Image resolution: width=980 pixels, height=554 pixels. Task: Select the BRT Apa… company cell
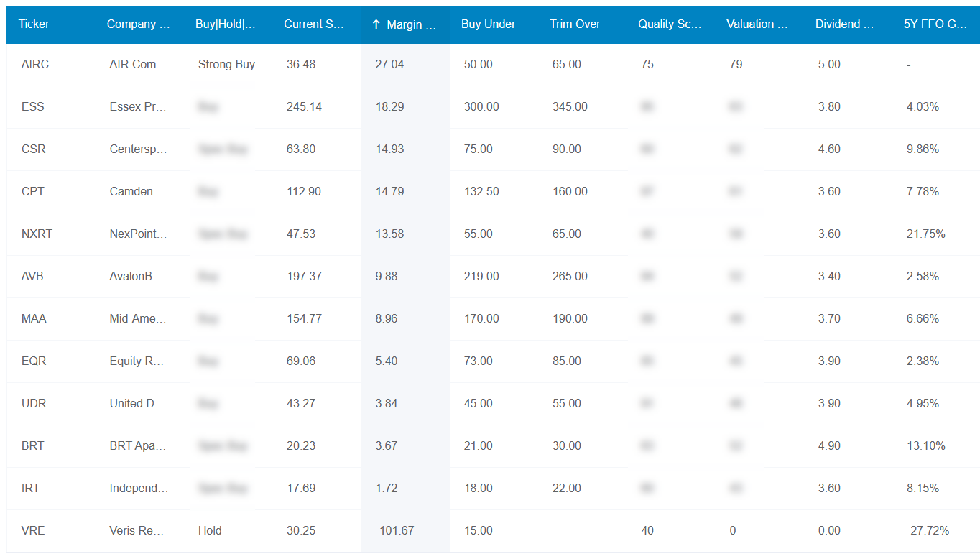point(139,446)
